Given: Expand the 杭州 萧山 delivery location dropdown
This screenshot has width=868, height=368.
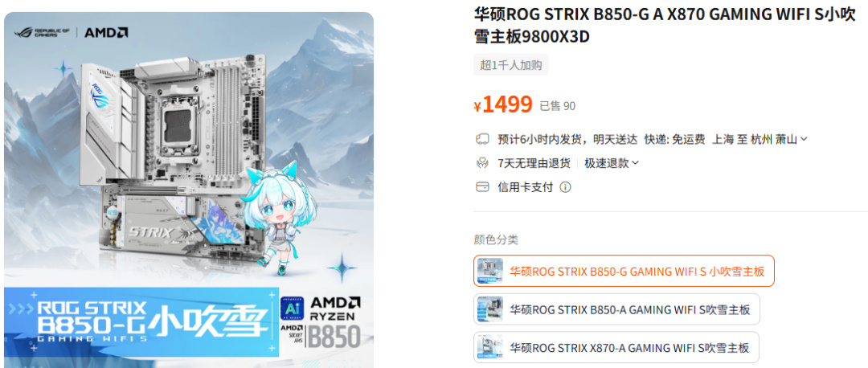Looking at the screenshot, I should click(x=779, y=139).
